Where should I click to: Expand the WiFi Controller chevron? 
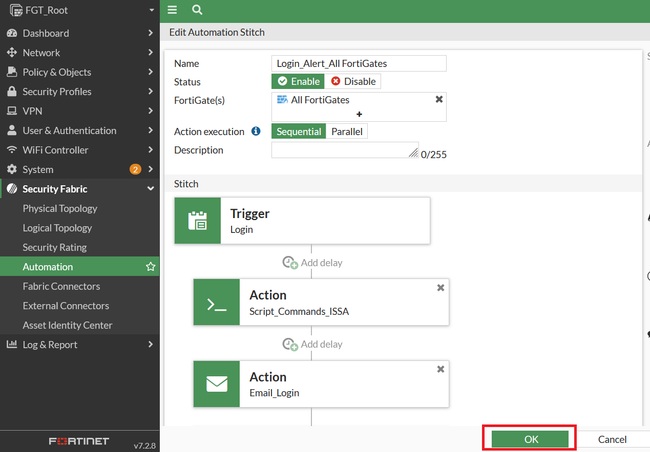coord(150,150)
